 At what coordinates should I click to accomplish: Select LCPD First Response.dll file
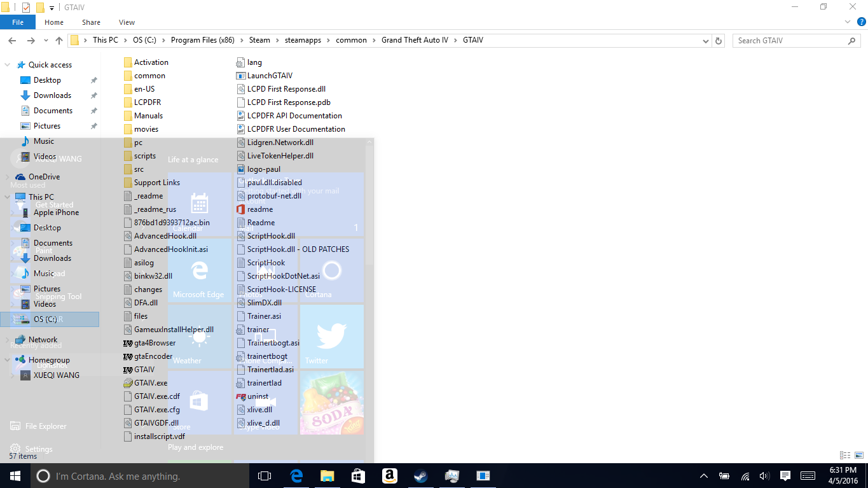coord(280,89)
